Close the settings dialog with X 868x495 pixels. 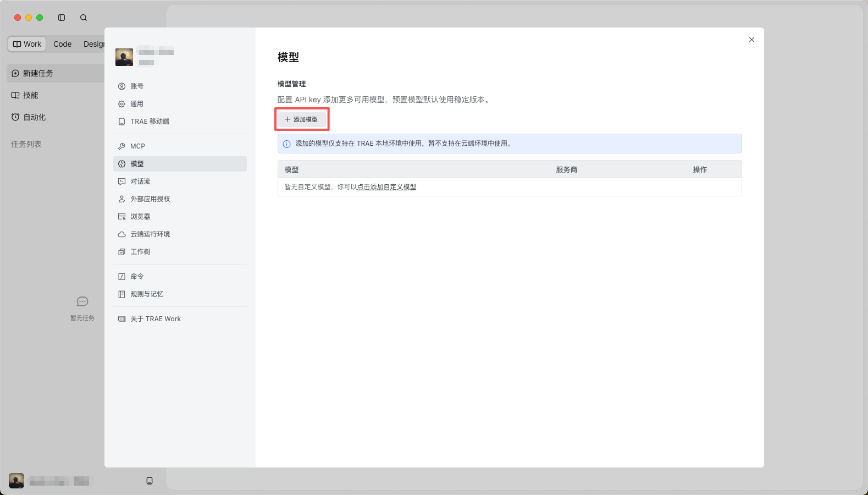751,40
